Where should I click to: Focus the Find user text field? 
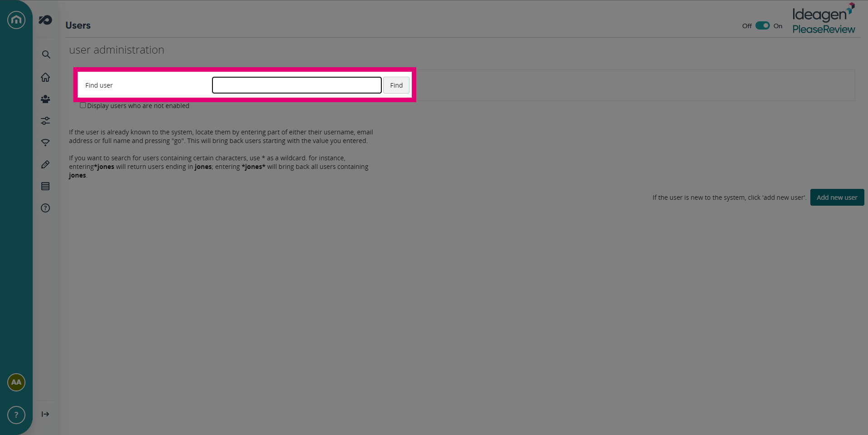coord(297,85)
